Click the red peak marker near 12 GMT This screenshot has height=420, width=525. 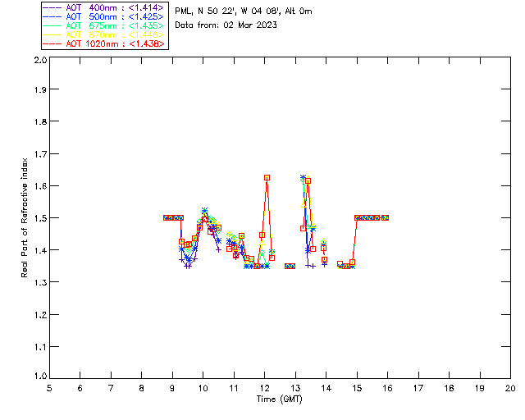(x=267, y=177)
